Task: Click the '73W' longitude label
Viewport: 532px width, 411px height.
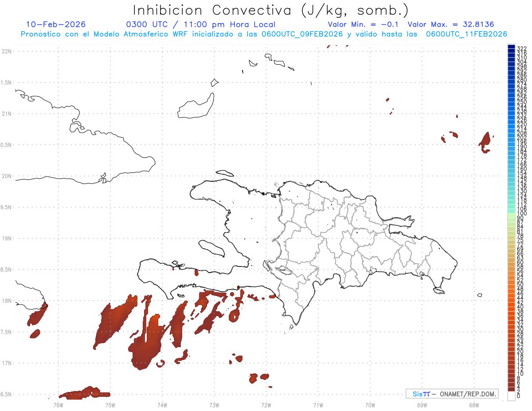Action: click(x=214, y=405)
